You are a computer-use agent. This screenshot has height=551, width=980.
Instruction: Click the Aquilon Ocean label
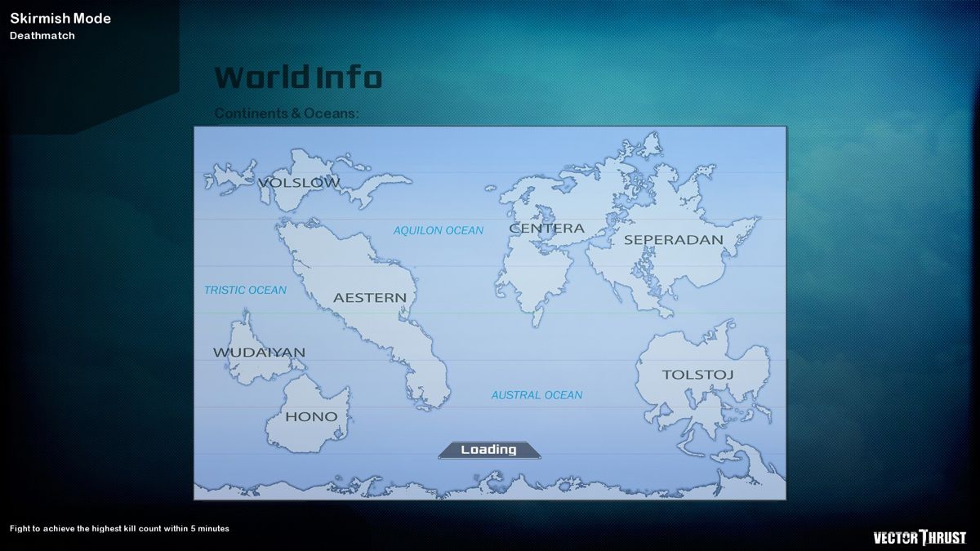pyautogui.click(x=439, y=231)
